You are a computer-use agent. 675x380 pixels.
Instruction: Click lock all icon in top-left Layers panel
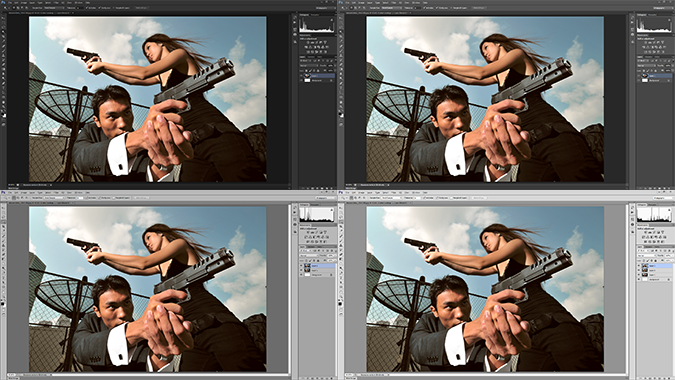[318, 71]
